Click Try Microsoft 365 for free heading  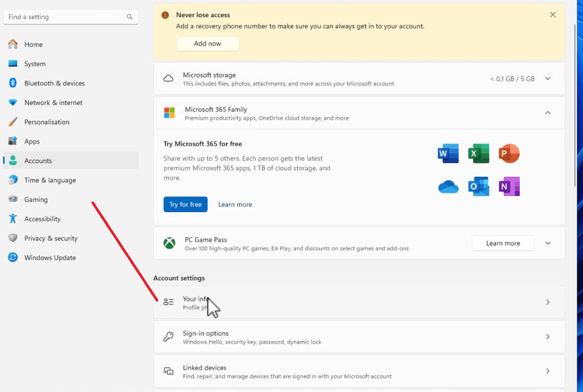(x=203, y=144)
